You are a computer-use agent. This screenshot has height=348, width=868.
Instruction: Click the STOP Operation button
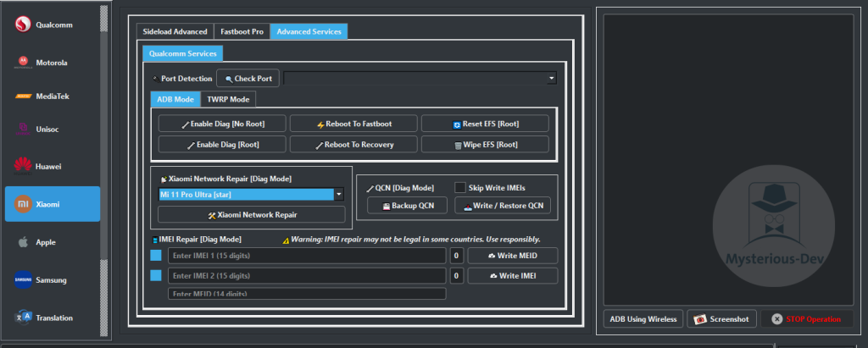pos(807,319)
